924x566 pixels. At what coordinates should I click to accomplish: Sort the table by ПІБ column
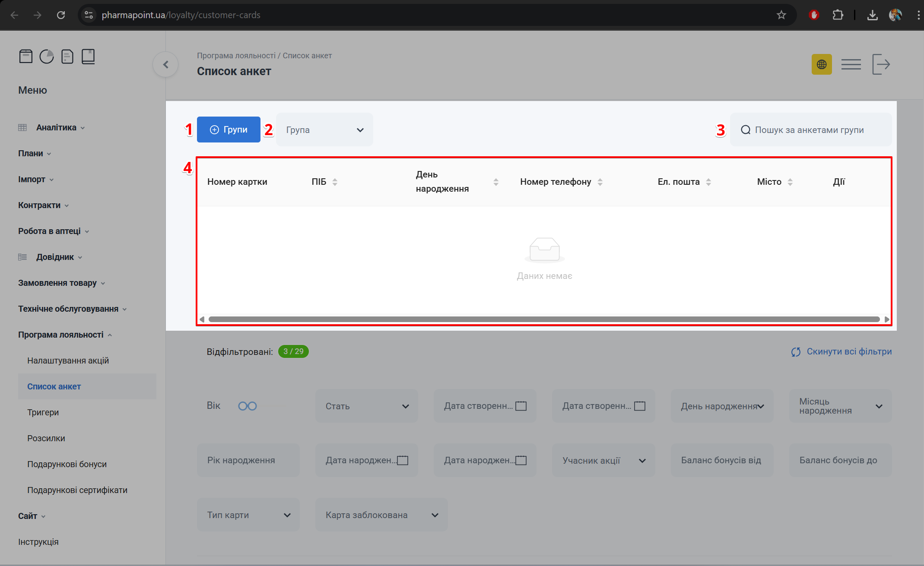(335, 182)
